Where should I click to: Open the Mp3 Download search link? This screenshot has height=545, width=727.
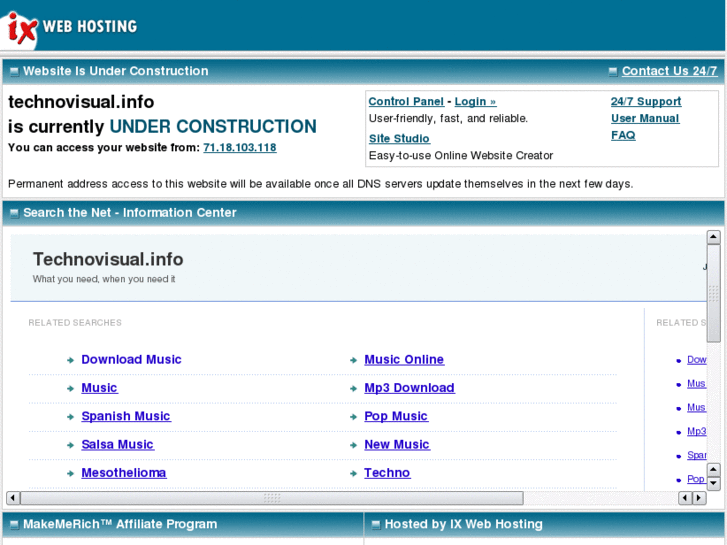(x=409, y=388)
